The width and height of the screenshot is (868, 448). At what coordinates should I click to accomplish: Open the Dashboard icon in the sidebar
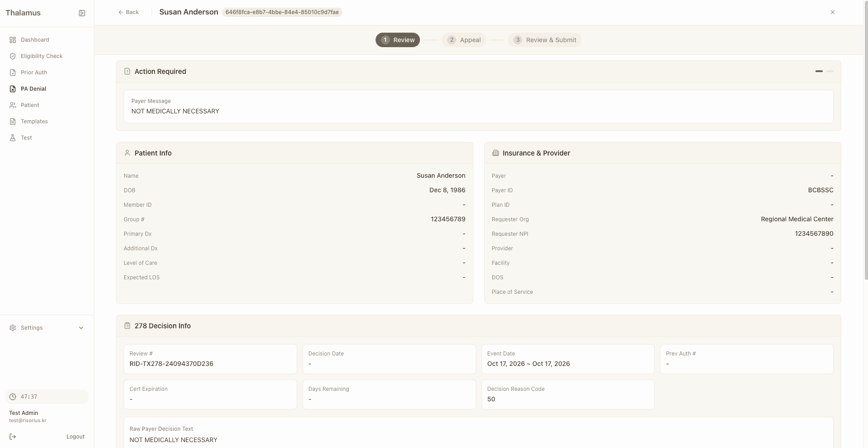pyautogui.click(x=13, y=40)
